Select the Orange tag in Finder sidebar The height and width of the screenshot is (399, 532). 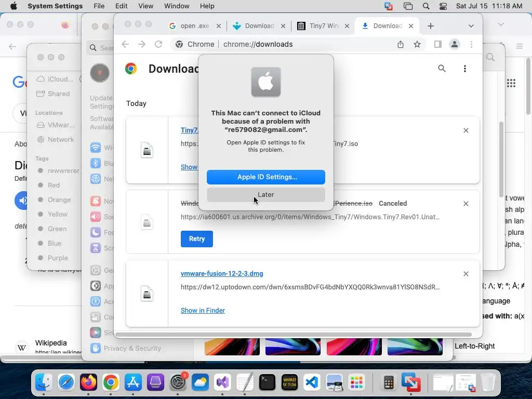(x=59, y=200)
